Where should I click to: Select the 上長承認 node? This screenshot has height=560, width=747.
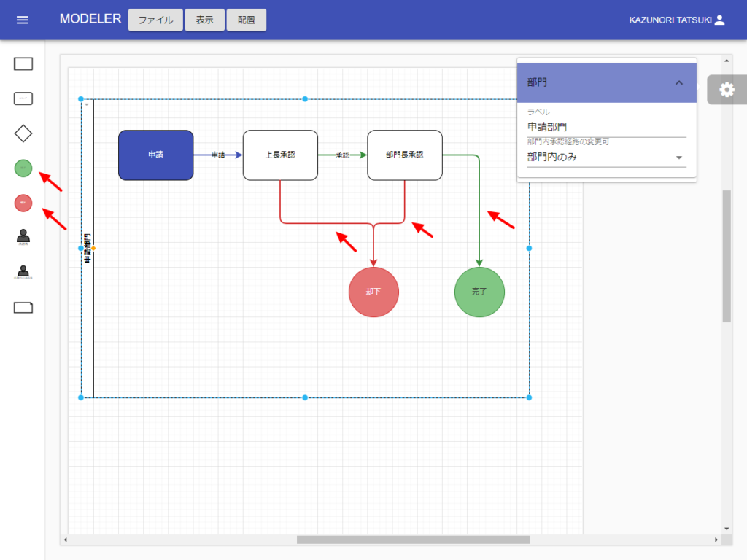pyautogui.click(x=280, y=155)
